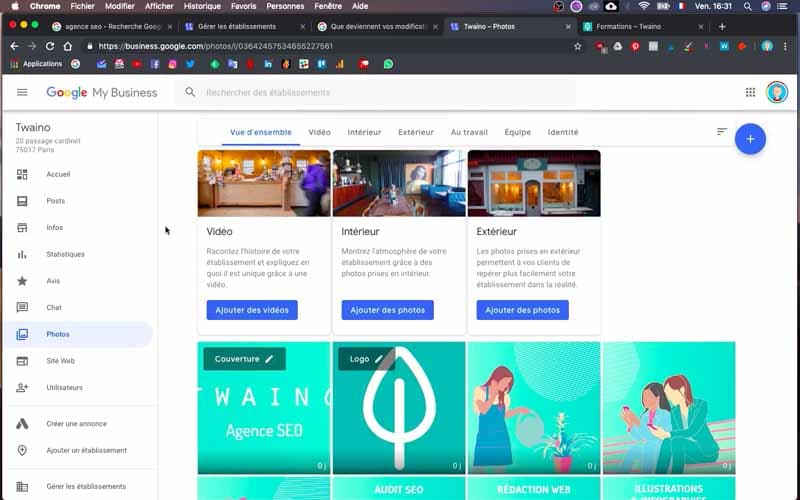Click the Posts icon in sidebar
The image size is (800, 500).
point(22,201)
